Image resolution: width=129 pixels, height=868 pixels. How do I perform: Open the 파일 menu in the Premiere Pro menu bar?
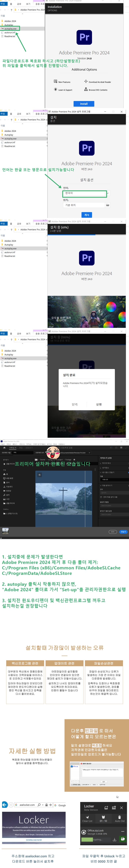3,444
